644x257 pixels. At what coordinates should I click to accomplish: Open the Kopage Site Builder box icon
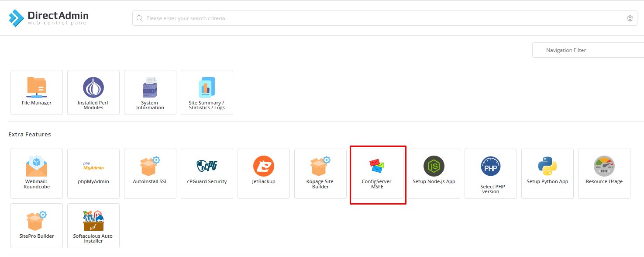(x=320, y=166)
